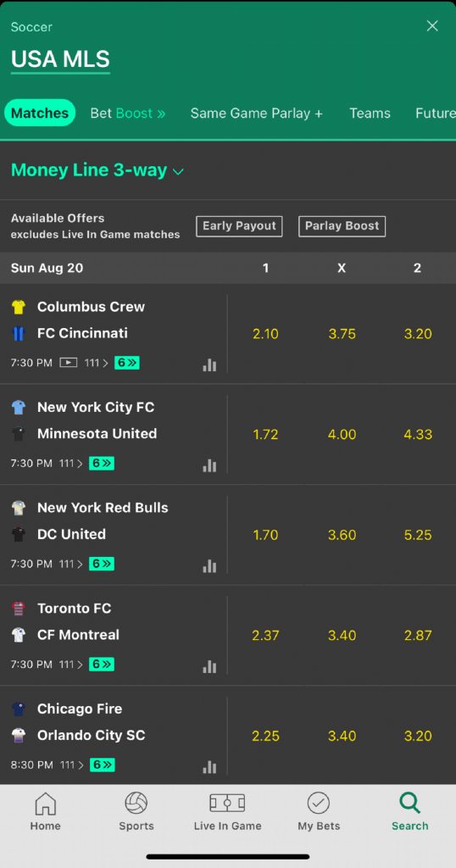Close the USA MLS page

click(x=432, y=26)
